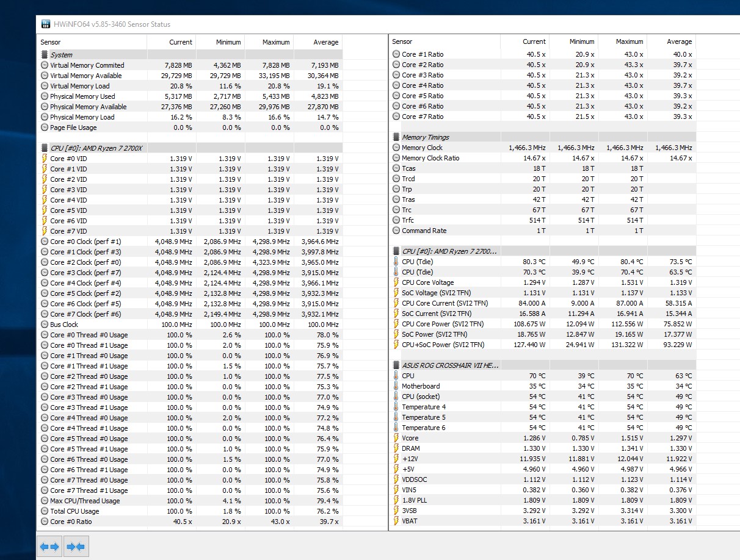
Task: Click the collapse-inward arrows button
Action: 76,547
